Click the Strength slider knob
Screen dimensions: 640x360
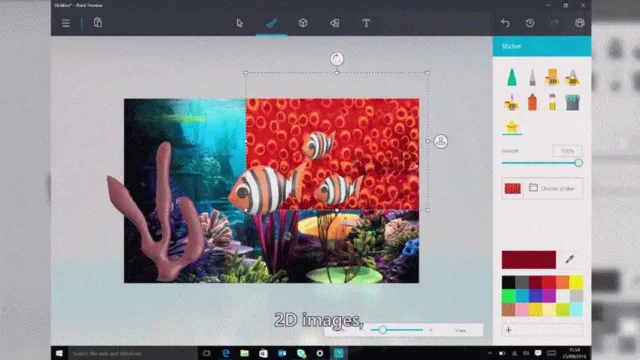point(578,163)
